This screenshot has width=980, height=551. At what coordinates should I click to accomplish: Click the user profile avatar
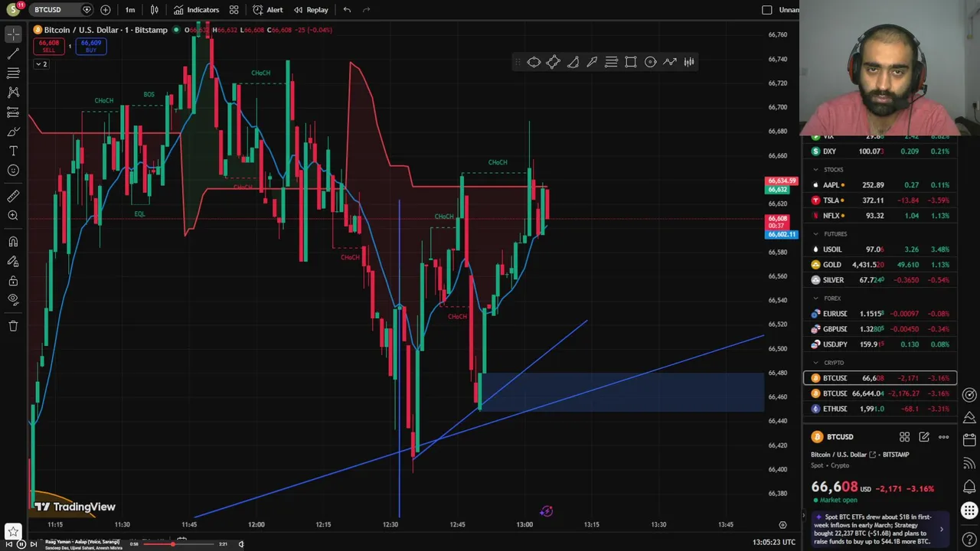[13, 10]
